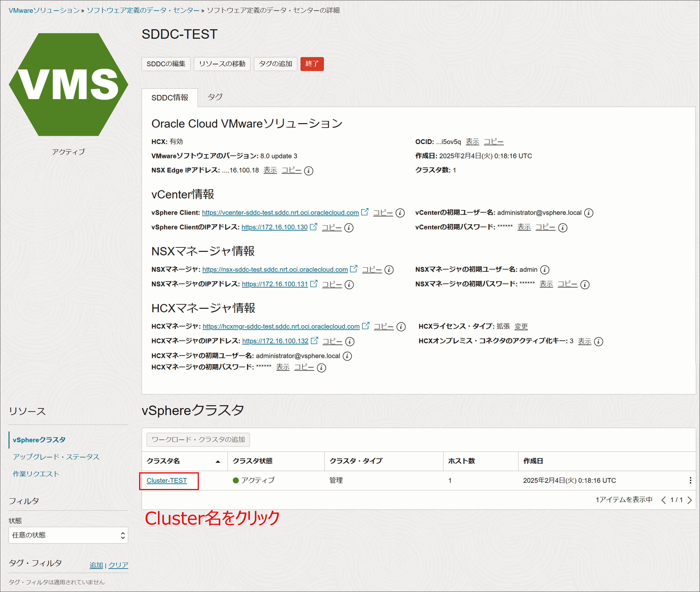Click info icon for NSX Manager initial password
This screenshot has width=700, height=592.
coord(585,285)
